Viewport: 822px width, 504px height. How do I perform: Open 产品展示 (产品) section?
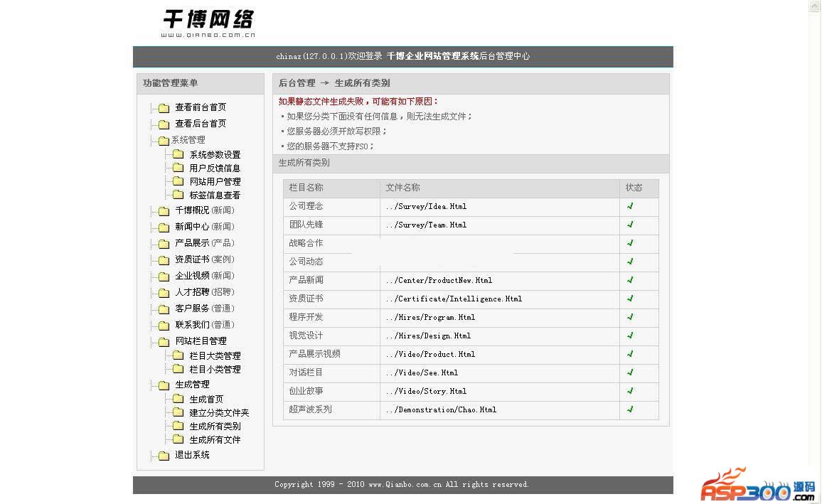pos(205,242)
